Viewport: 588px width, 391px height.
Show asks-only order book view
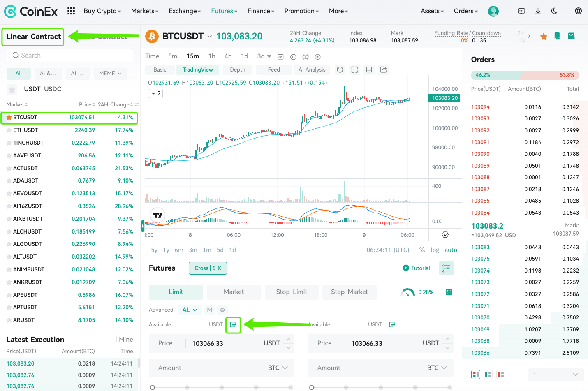click(x=501, y=375)
